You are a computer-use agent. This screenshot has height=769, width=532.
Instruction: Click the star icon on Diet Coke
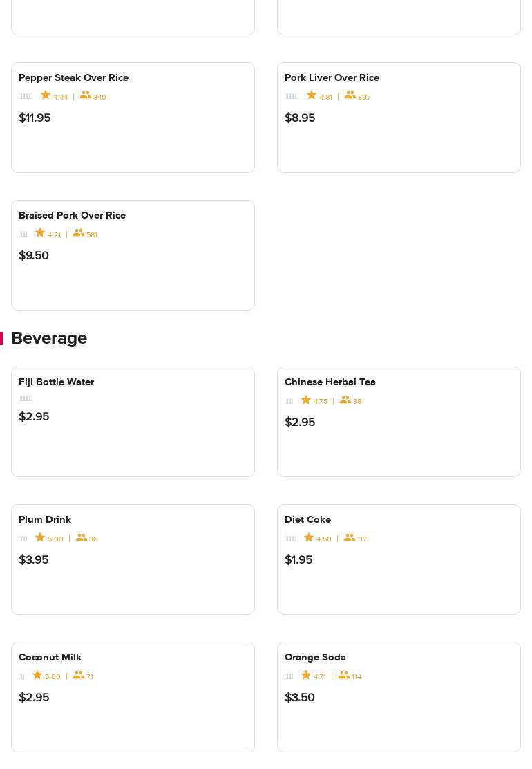pyautogui.click(x=309, y=537)
